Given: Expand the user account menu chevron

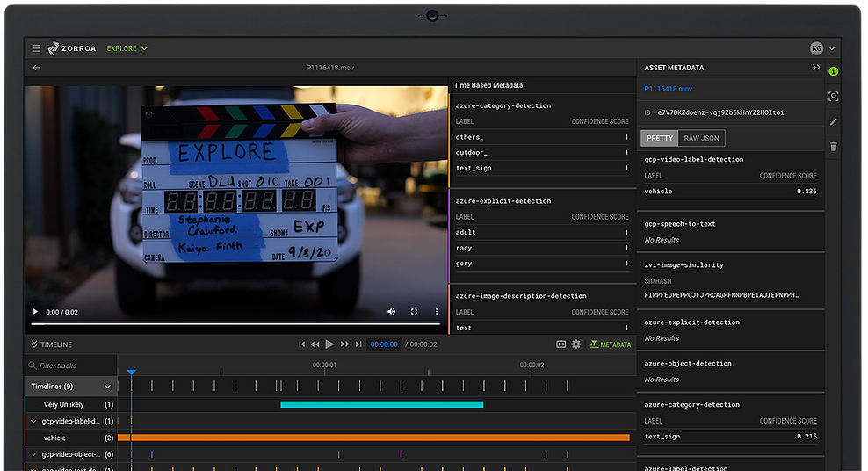Looking at the screenshot, I should click(x=831, y=48).
